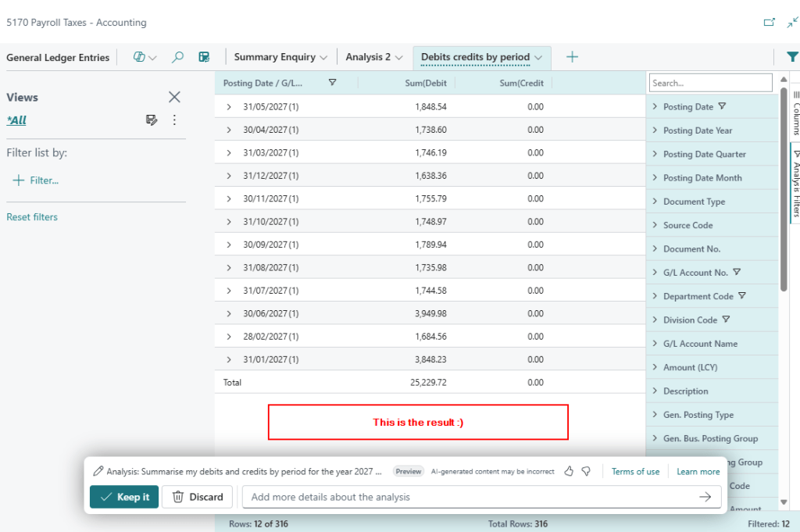Click thumbs down feedback icon
800x532 pixels.
pos(586,471)
